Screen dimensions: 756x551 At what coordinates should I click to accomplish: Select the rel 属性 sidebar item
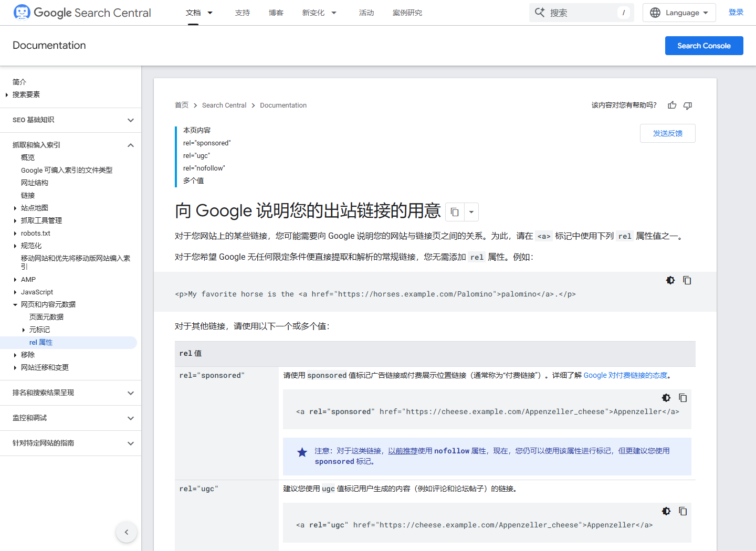41,343
